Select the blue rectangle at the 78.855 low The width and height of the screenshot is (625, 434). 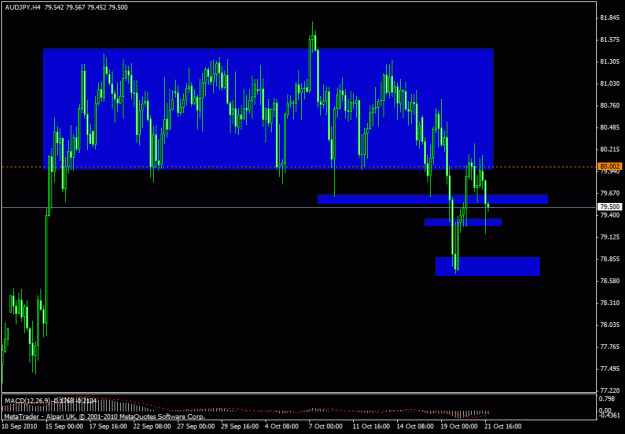[x=487, y=266]
